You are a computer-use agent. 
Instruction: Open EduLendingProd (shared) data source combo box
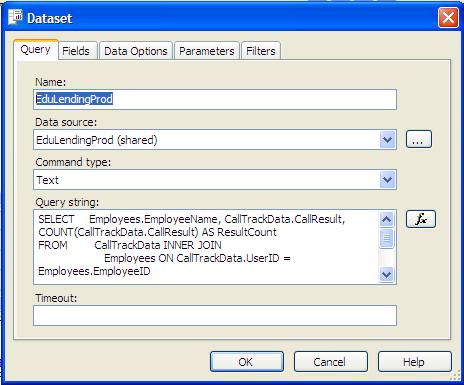[215, 140]
